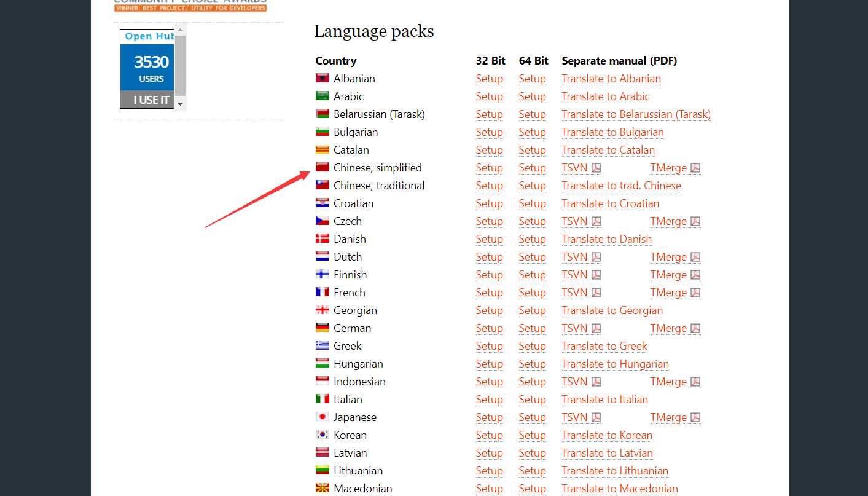Open Translate to Albanian link
Viewport: 868px width, 496px height.
611,79
